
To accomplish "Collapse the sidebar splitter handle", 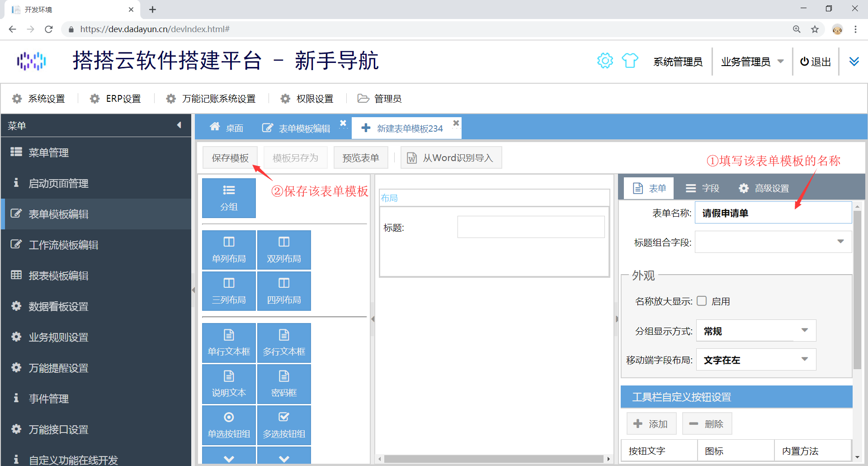I will tap(193, 290).
